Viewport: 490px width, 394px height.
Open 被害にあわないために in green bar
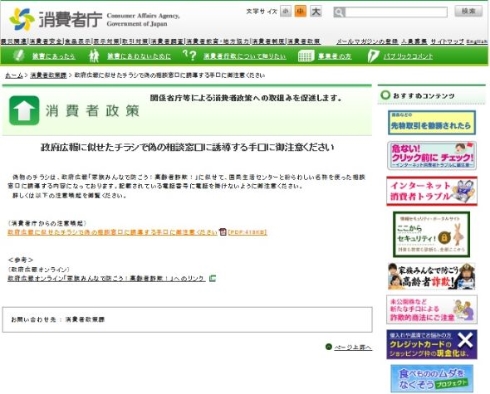coord(139,56)
